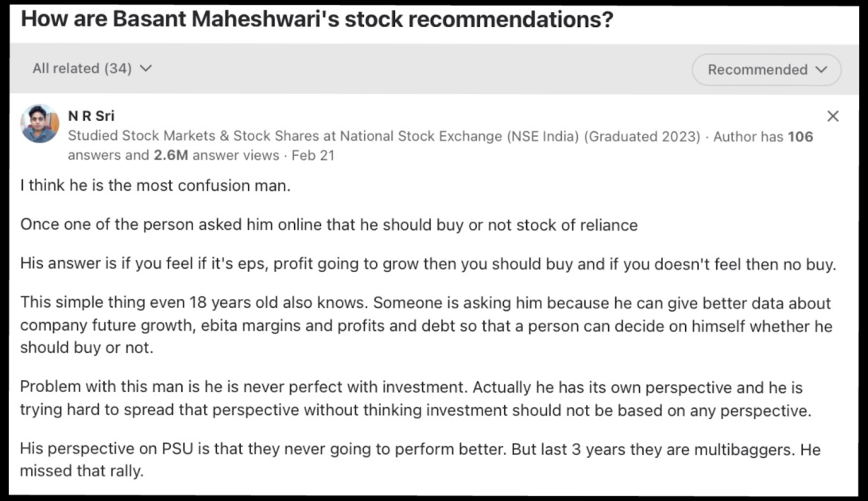Dismiss the answer with the X icon

[x=832, y=117]
